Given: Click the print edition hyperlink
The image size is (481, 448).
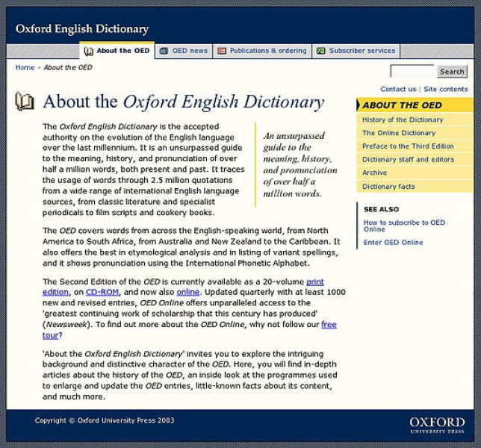Looking at the screenshot, I should (x=314, y=281).
